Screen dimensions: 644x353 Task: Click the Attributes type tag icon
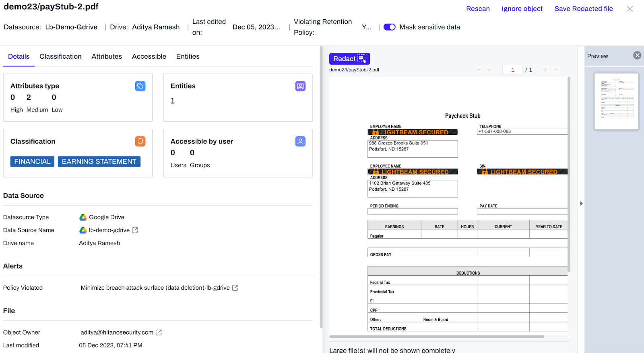pyautogui.click(x=140, y=86)
